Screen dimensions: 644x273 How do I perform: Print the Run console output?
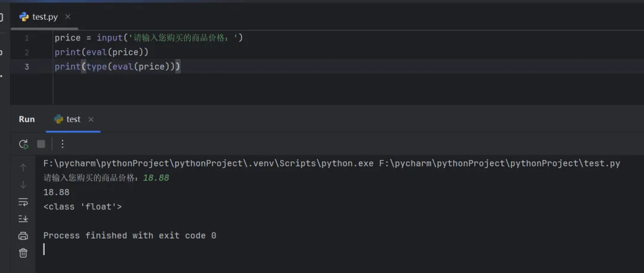[x=23, y=235]
